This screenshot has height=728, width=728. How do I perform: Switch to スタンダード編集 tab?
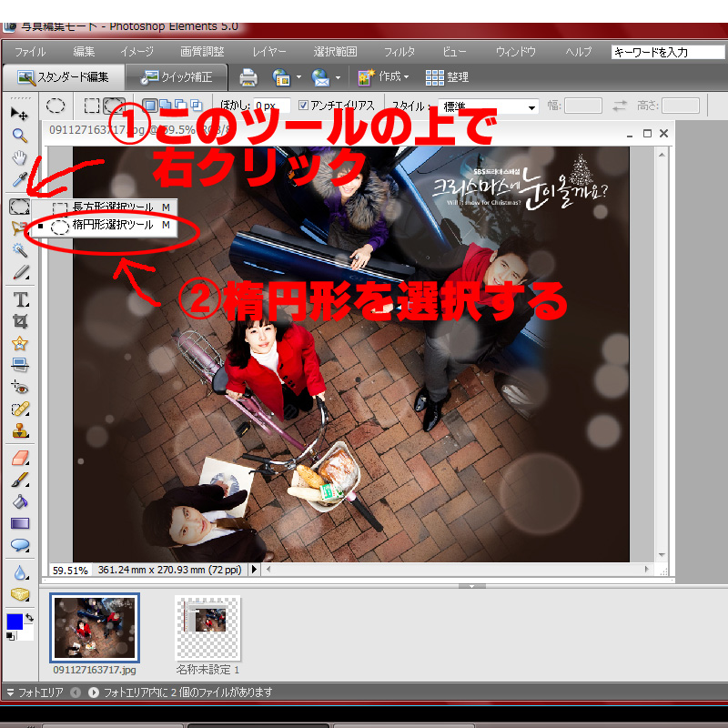click(x=63, y=77)
